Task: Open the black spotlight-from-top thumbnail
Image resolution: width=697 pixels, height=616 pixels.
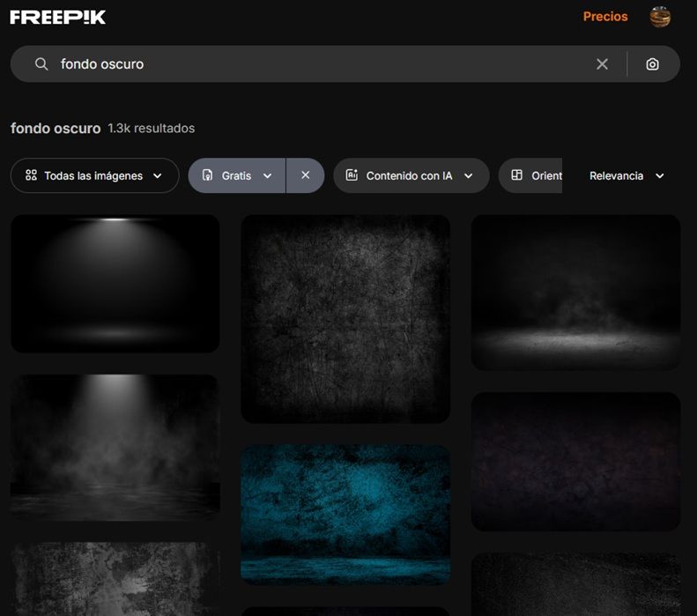Action: 115,284
